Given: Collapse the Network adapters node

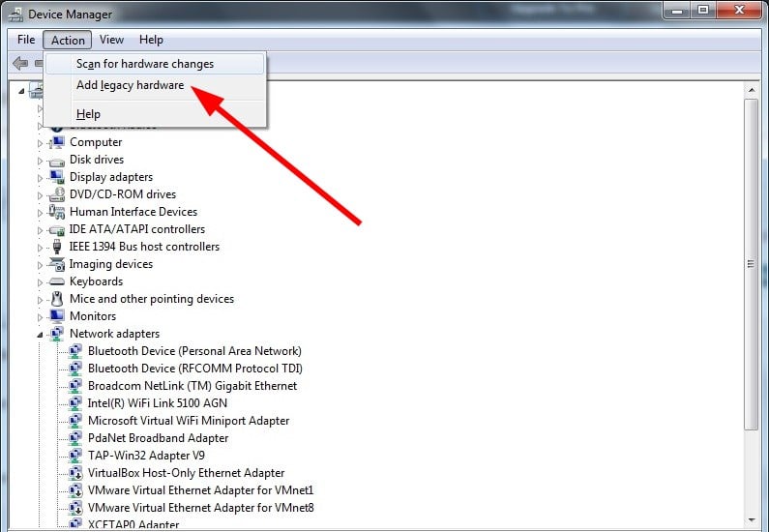Looking at the screenshot, I should point(40,335).
